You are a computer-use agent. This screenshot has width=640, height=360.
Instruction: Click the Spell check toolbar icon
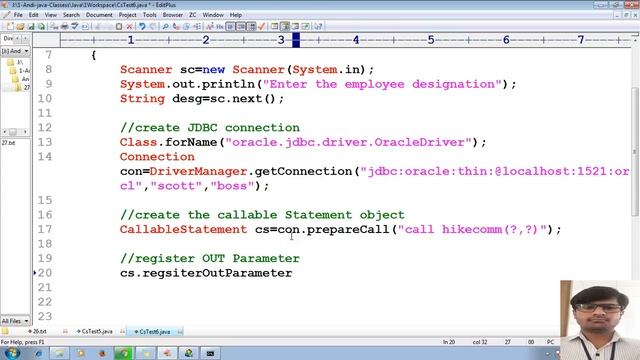pyautogui.click(x=75, y=27)
